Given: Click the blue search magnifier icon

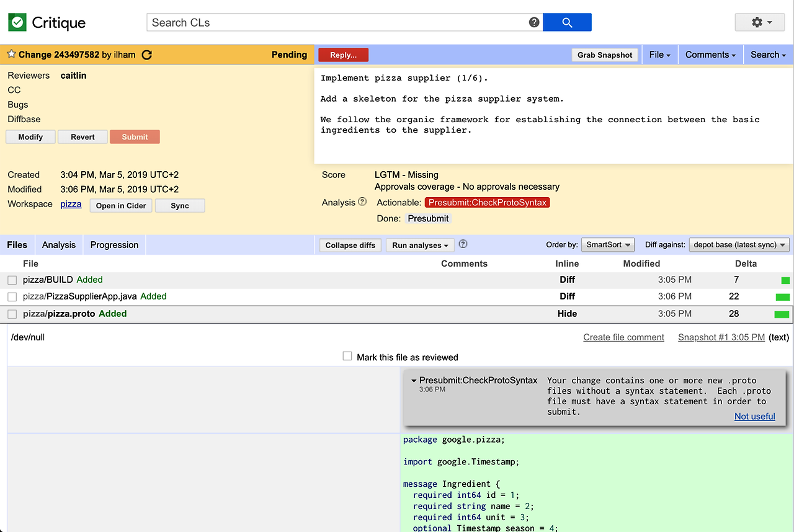Looking at the screenshot, I should pyautogui.click(x=566, y=22).
